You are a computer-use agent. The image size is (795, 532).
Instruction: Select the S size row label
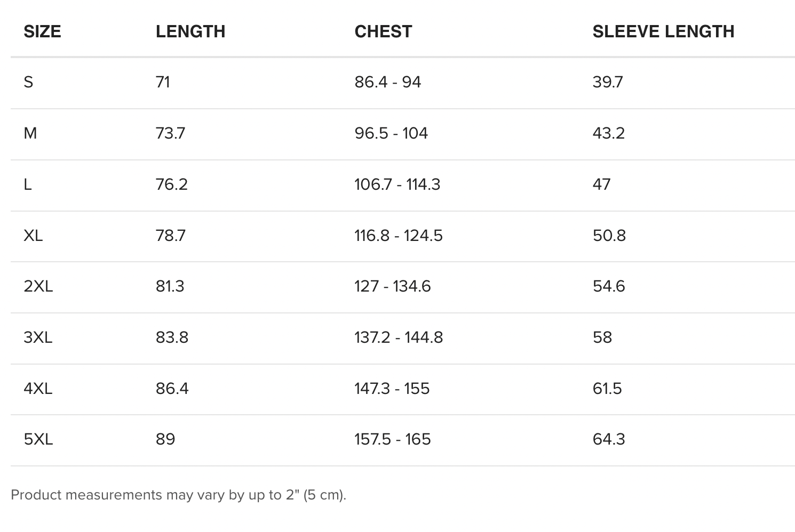point(28,82)
